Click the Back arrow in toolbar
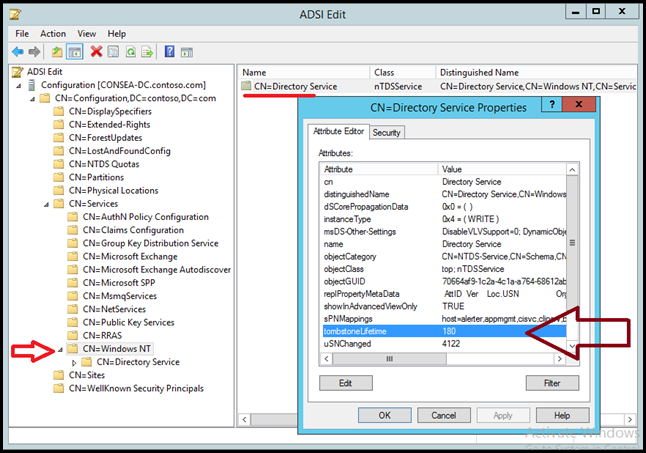The height and width of the screenshot is (453, 646). pos(18,51)
